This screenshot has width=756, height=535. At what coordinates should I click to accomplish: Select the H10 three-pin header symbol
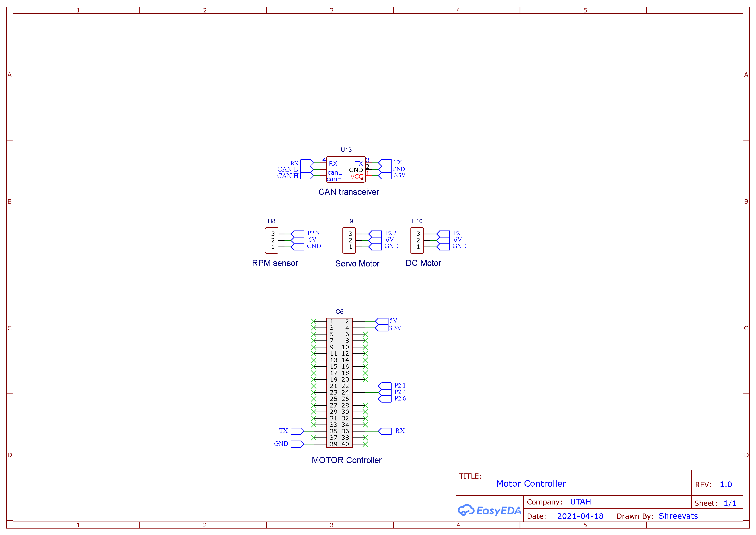[x=417, y=241]
